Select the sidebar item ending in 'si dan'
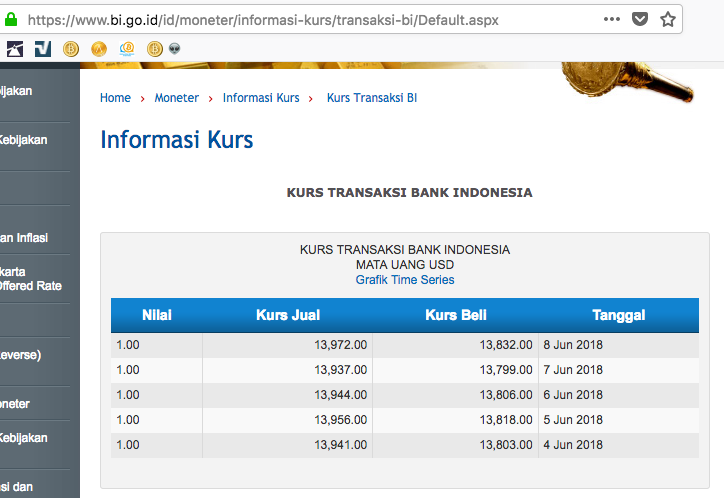The image size is (724, 498). (x=17, y=487)
